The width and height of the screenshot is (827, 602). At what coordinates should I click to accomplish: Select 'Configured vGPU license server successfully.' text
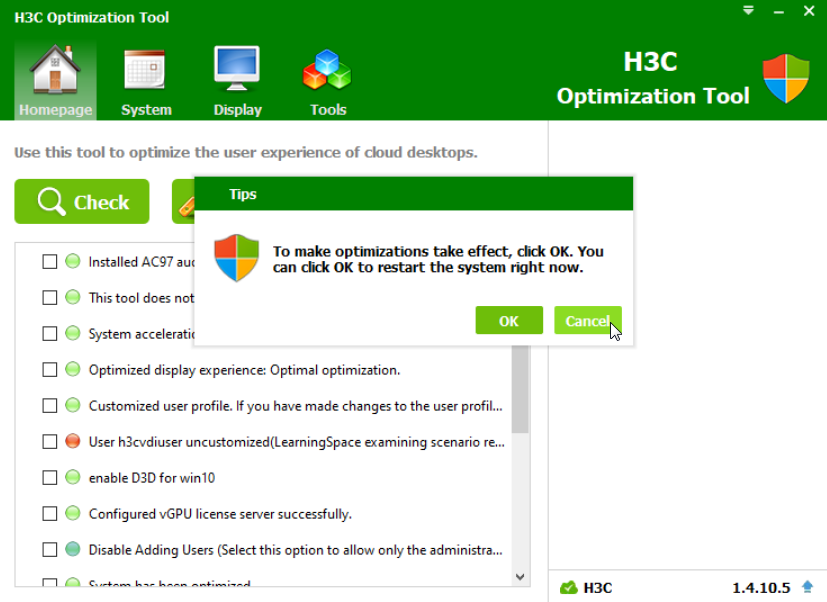pos(220,514)
